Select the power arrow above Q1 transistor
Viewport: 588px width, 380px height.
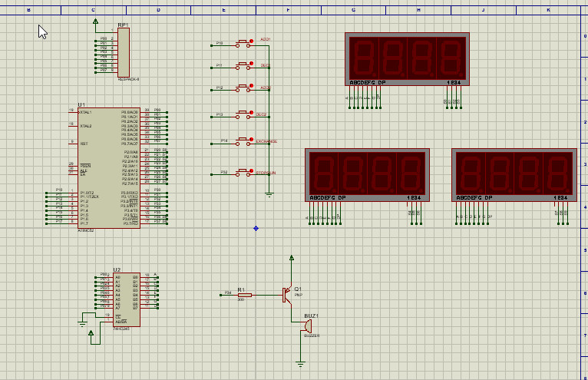coord(292,258)
